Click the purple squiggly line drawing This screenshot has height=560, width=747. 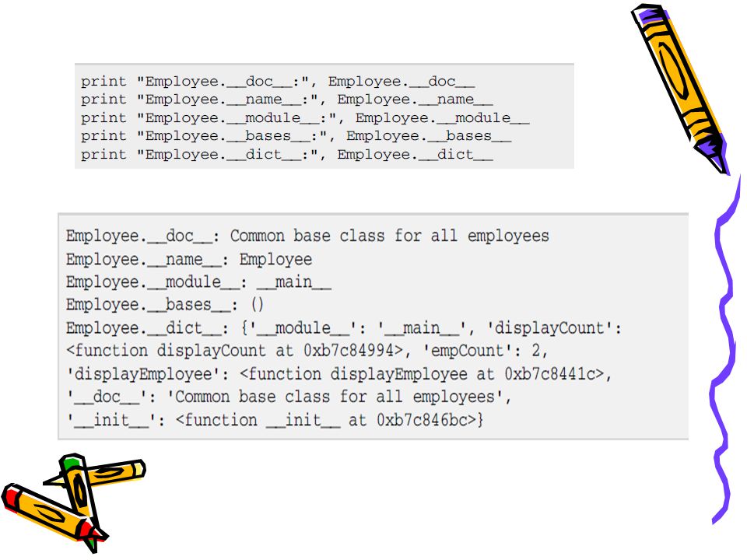728,350
